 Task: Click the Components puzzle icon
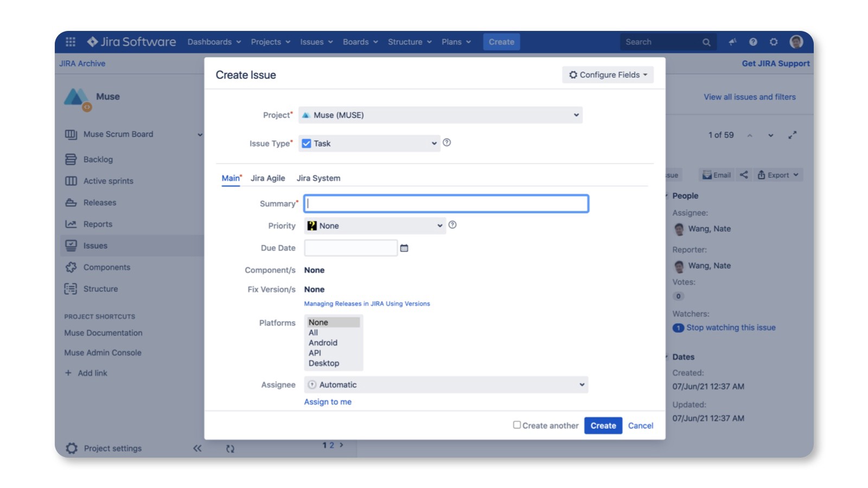71,267
